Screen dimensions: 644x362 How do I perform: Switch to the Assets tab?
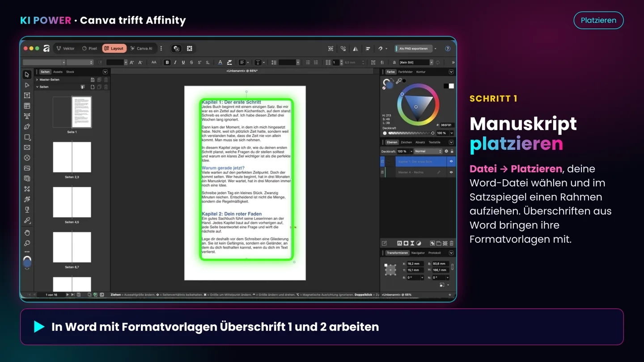click(x=58, y=72)
